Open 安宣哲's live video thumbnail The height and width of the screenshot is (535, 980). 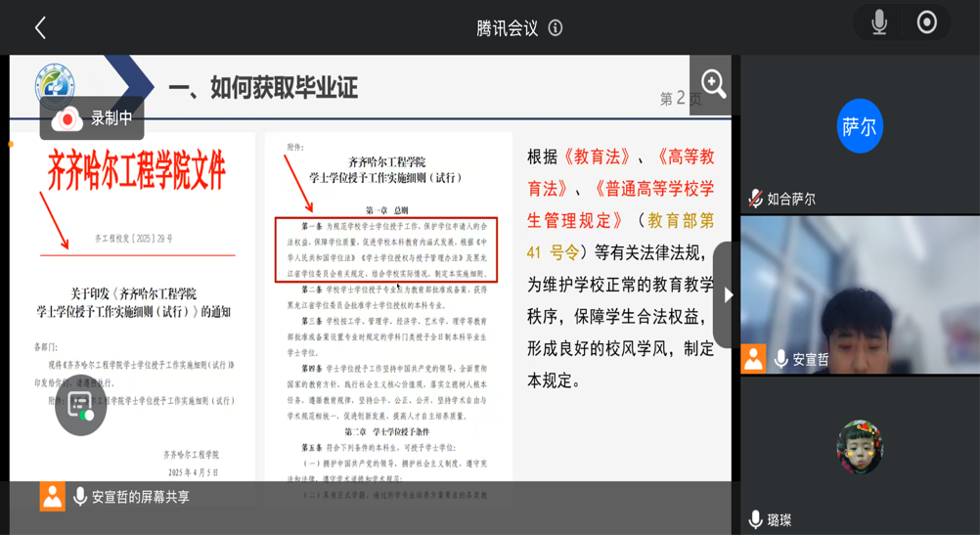[860, 293]
